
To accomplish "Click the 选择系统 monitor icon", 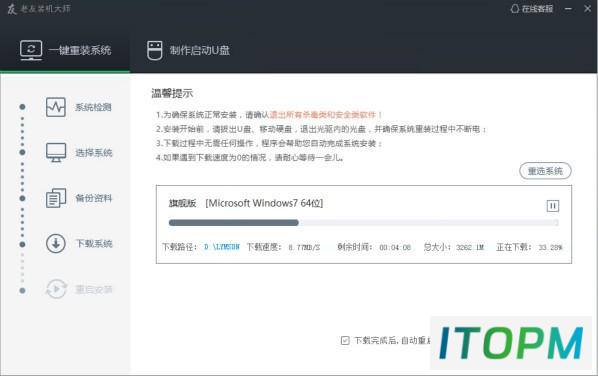I will click(56, 153).
